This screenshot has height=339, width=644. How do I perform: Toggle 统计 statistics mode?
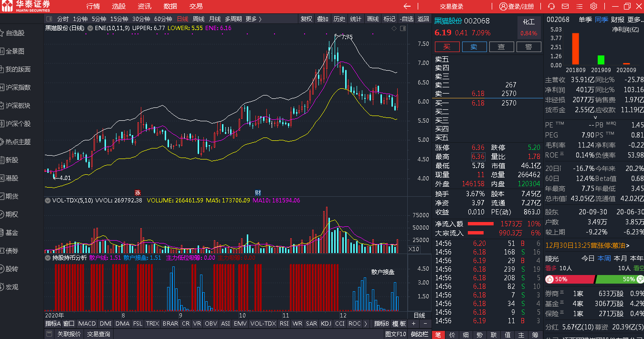[x=356, y=19]
